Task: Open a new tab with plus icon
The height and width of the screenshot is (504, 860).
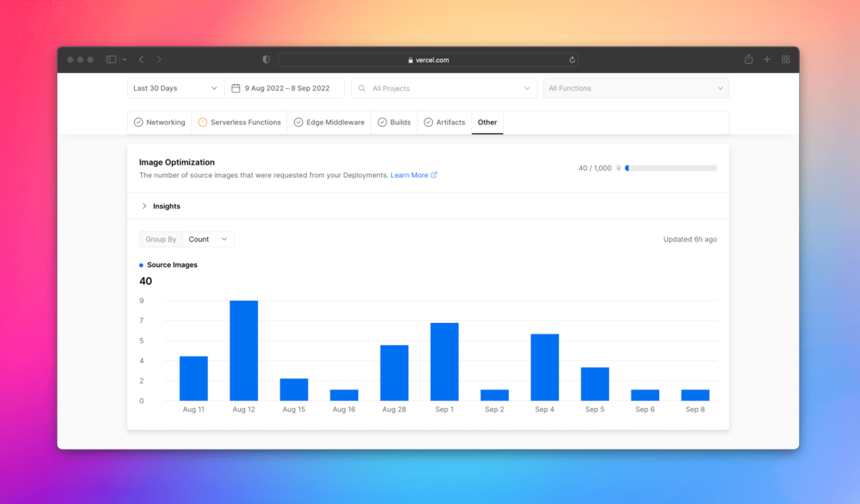Action: [767, 59]
